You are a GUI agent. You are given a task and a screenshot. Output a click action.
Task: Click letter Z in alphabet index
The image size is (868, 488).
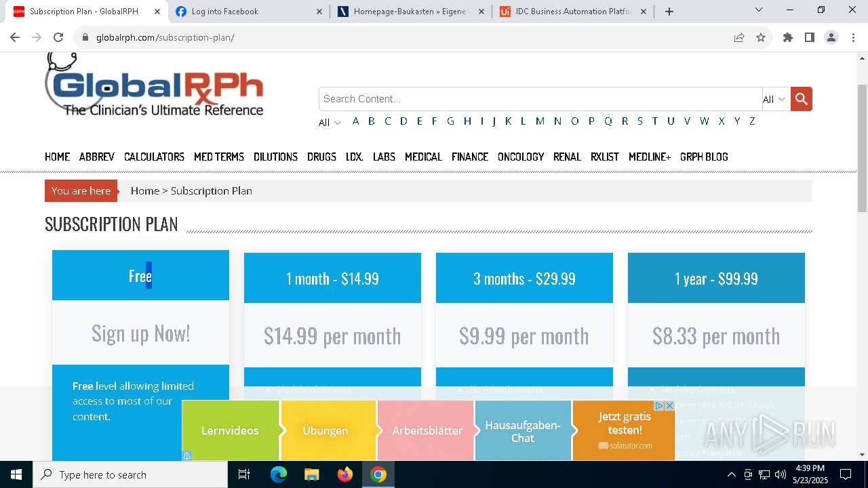click(752, 121)
